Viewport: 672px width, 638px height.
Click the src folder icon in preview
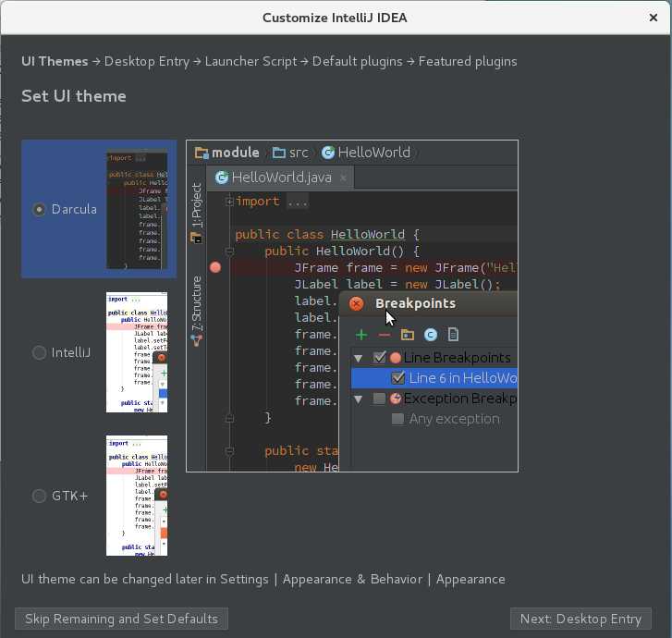279,153
